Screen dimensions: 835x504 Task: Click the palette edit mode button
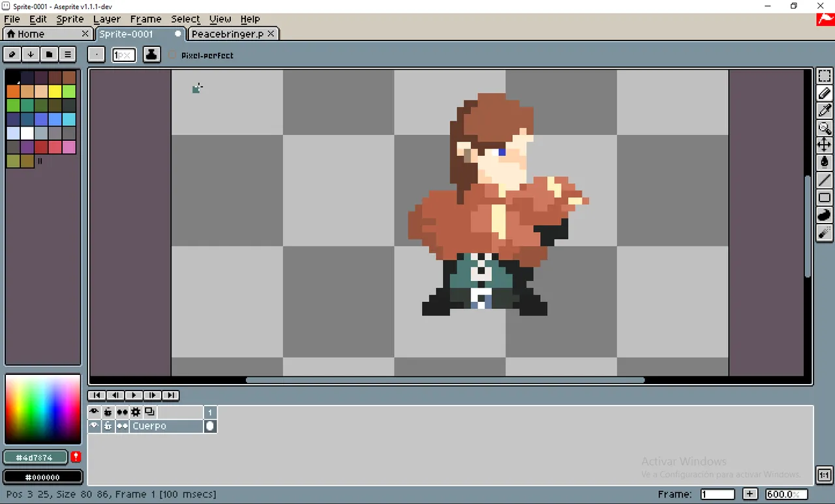point(12,54)
